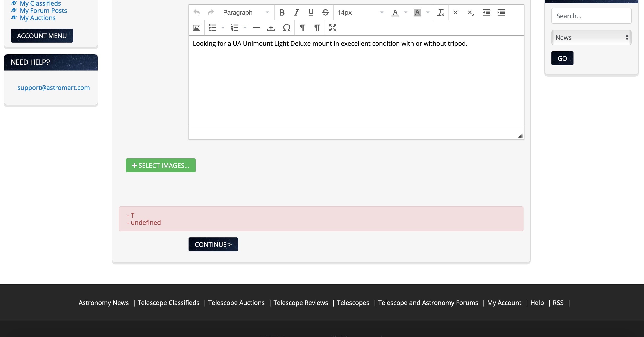This screenshot has height=337, width=644.
Task: Increase paragraph indent
Action: point(501,12)
